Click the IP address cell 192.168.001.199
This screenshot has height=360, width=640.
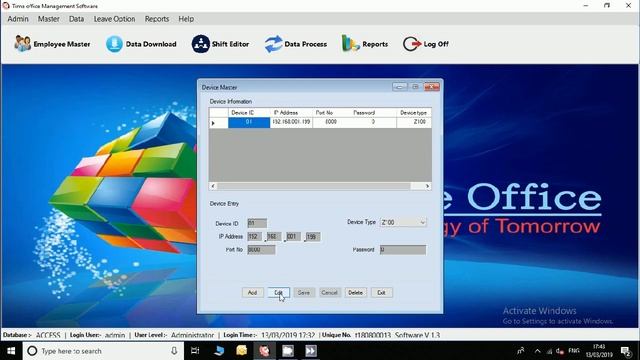tap(291, 122)
